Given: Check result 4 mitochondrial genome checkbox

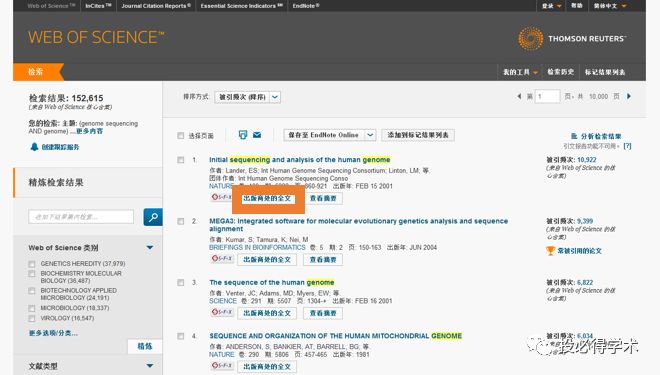Looking at the screenshot, I should click(181, 336).
